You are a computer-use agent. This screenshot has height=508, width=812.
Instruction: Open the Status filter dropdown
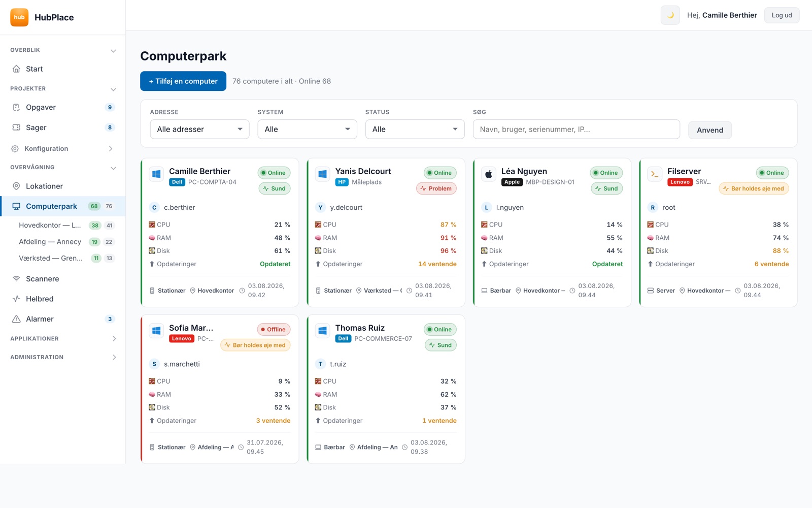tap(415, 129)
